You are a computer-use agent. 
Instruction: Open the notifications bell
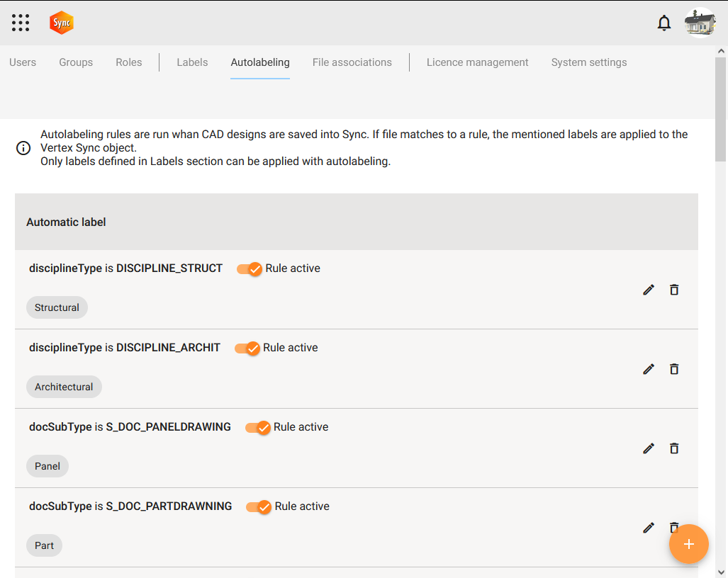point(664,23)
